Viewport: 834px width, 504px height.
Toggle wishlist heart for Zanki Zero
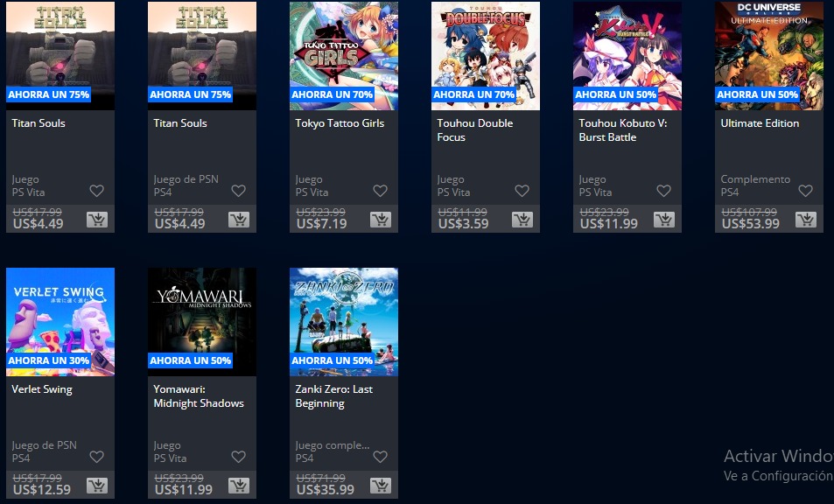381,456
